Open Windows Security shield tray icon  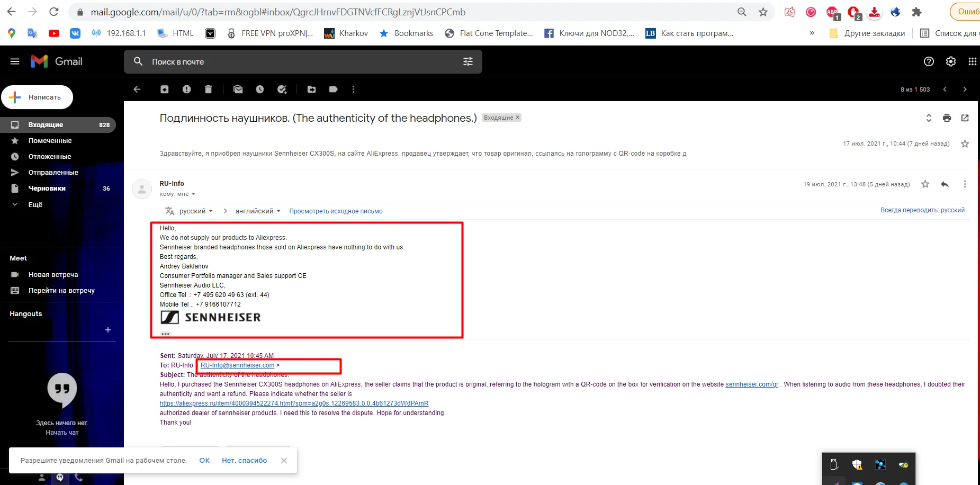[857, 465]
